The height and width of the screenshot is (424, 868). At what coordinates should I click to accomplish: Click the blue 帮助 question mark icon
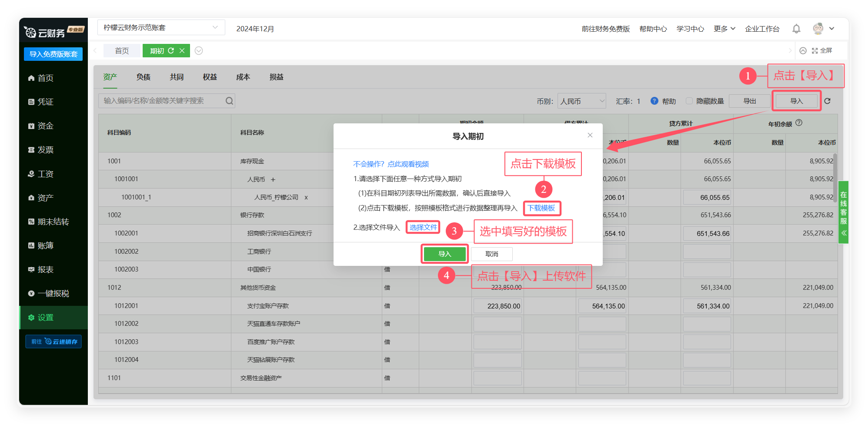point(654,101)
